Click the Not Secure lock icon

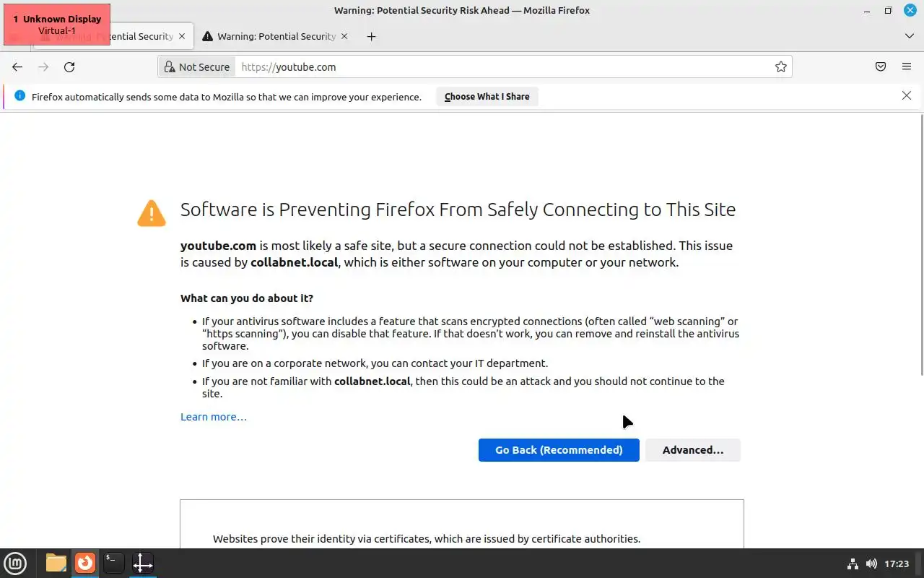click(x=170, y=67)
